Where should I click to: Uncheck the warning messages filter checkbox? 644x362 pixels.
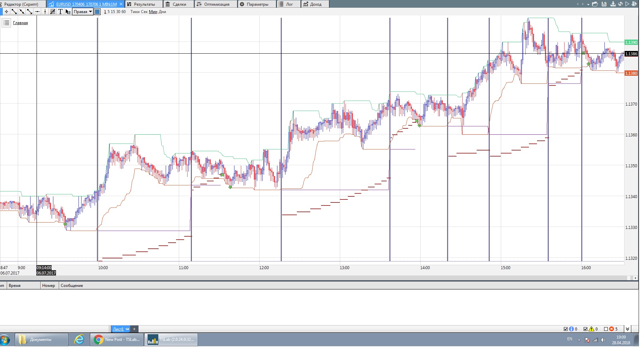(x=586, y=329)
